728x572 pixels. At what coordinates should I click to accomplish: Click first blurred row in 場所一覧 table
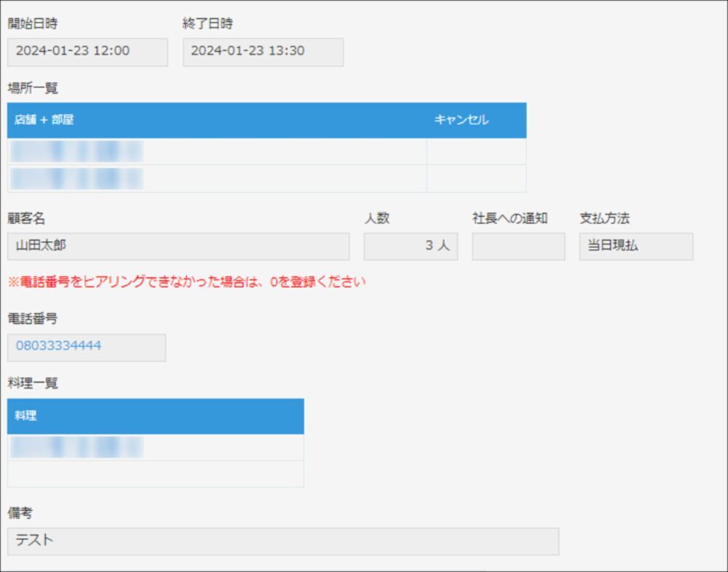pos(216,151)
